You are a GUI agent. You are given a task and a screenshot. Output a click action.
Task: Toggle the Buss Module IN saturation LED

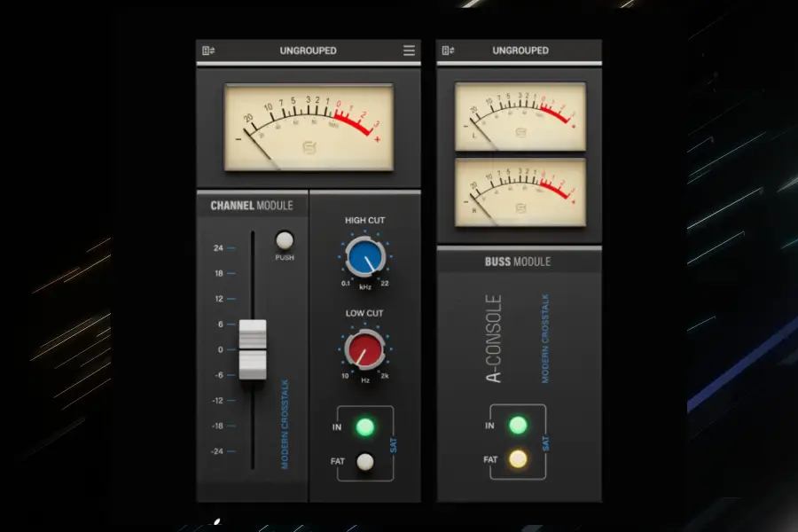pyautogui.click(x=518, y=425)
